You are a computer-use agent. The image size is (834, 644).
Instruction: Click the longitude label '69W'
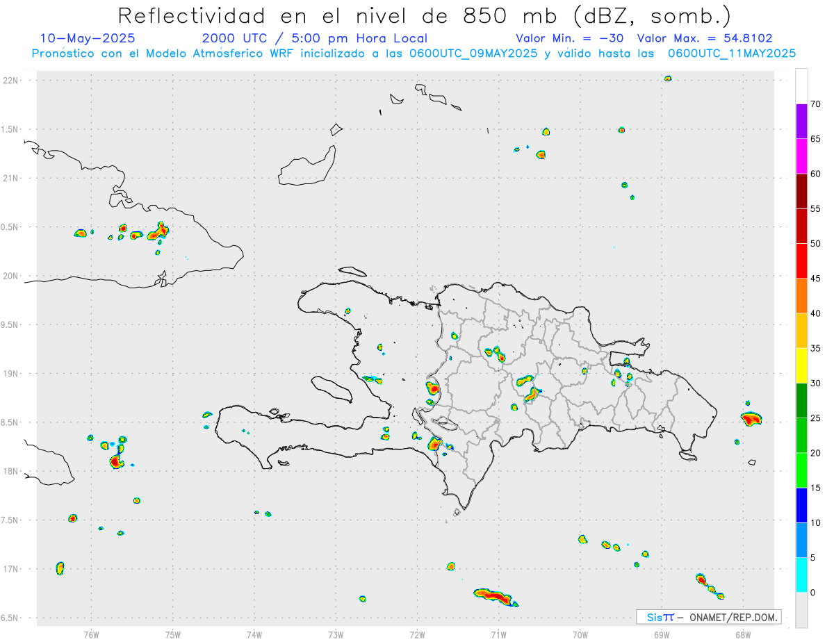(662, 634)
